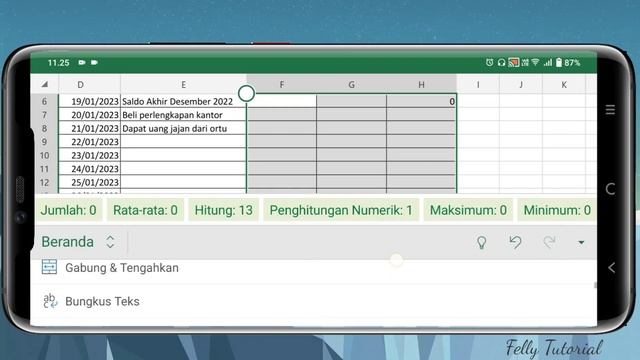
Task: Select row 8 header
Action: pos(44,128)
